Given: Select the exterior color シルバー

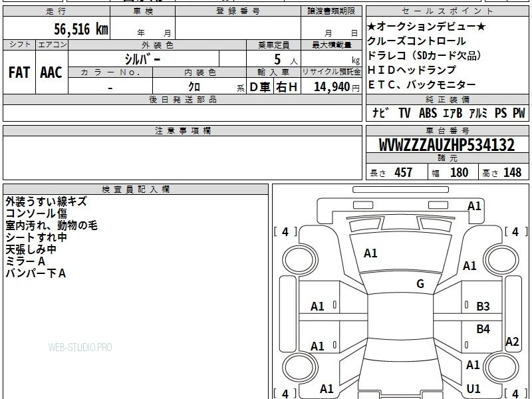Looking at the screenshot, I should [142, 59].
